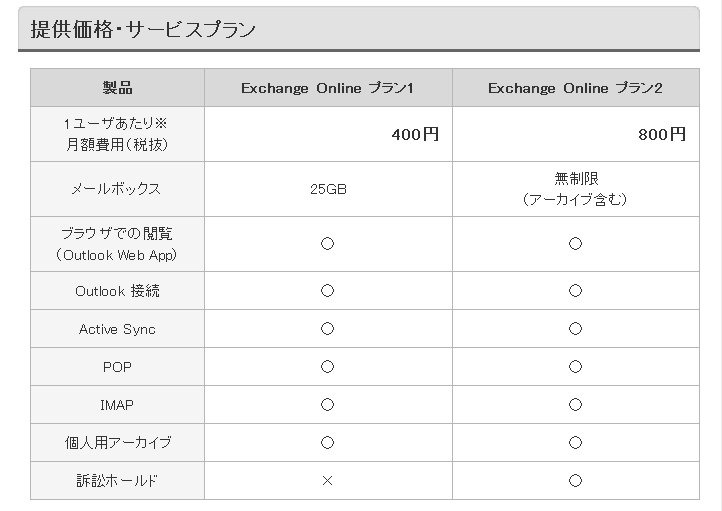Click the IMAP circle mark in プラン2 column

coord(575,405)
